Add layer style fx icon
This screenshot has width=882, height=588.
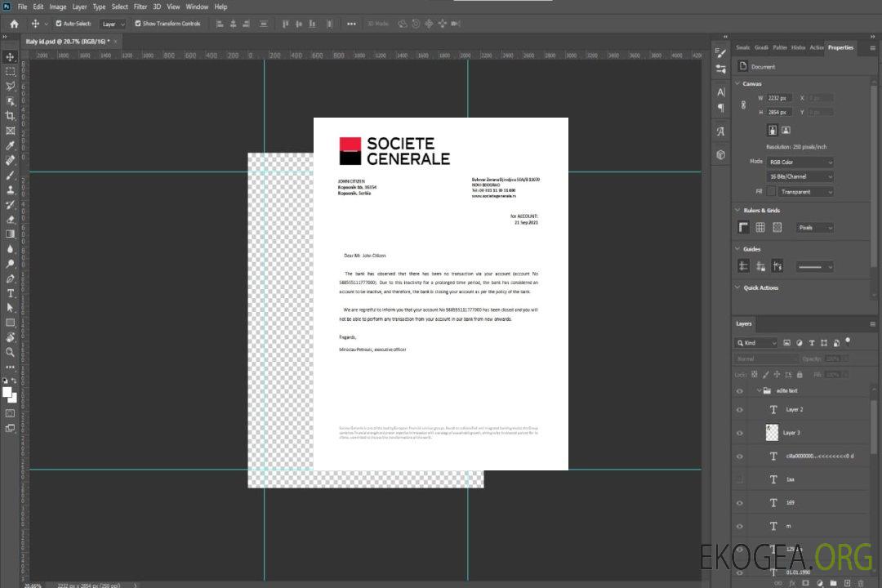[x=792, y=583]
